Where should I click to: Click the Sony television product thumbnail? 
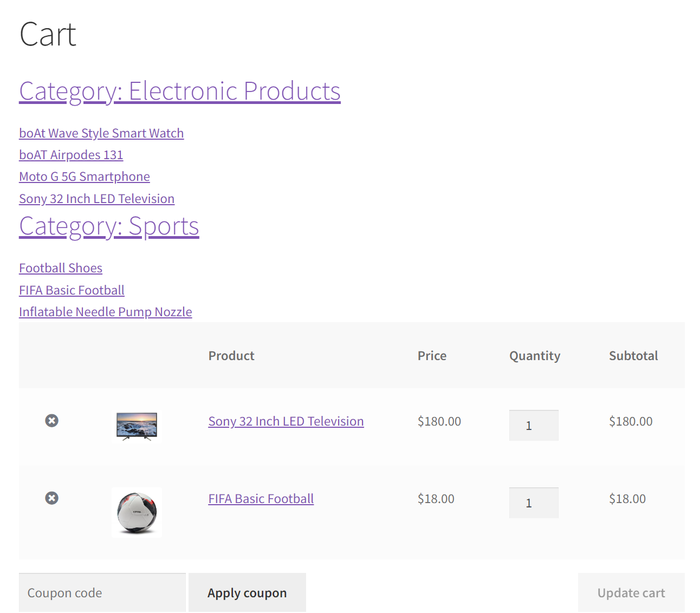click(137, 426)
